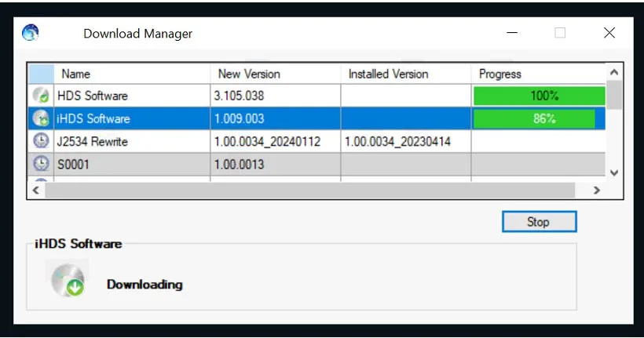Click the vertical scrollbar up arrow
Viewport: 644px width, 338px height.
pyautogui.click(x=614, y=72)
